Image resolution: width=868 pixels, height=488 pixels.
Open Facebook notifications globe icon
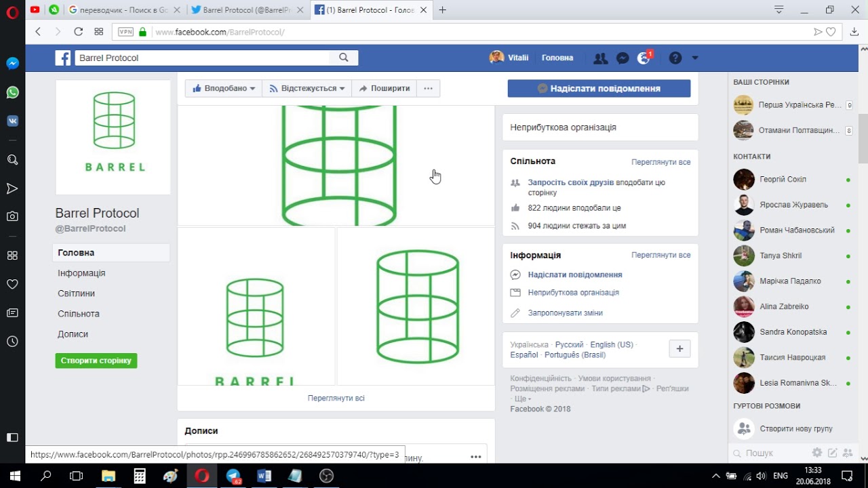(x=644, y=58)
